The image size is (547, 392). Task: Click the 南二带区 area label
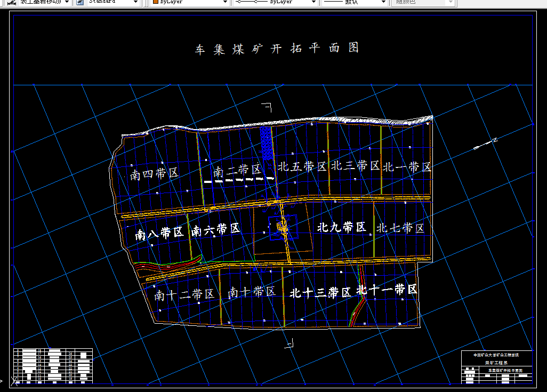click(238, 172)
